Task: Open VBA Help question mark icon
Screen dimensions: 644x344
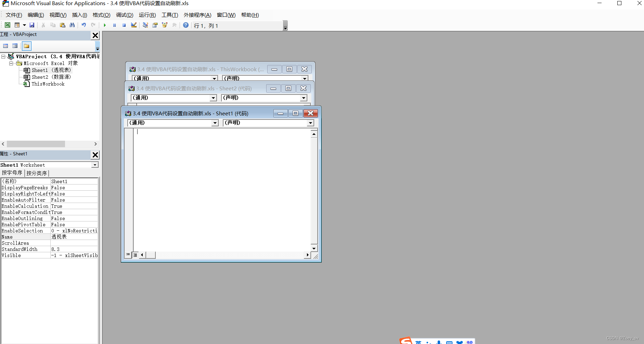Action: pyautogui.click(x=186, y=25)
